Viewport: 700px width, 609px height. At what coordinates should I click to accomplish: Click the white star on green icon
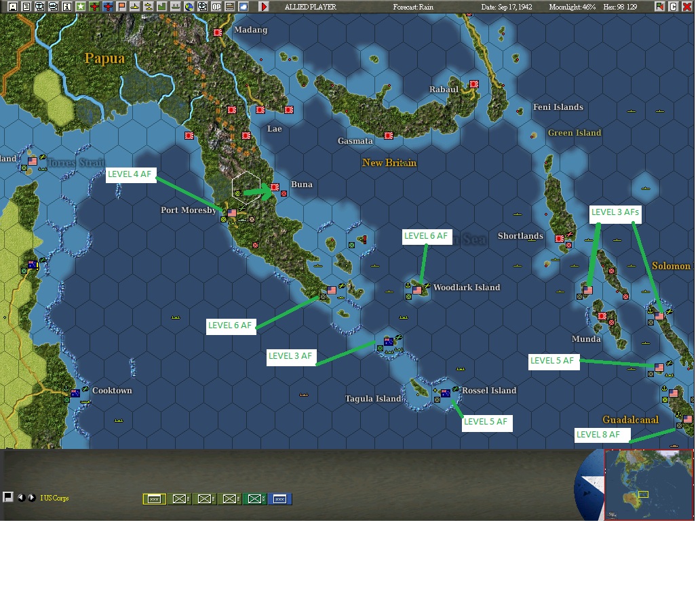80,7
